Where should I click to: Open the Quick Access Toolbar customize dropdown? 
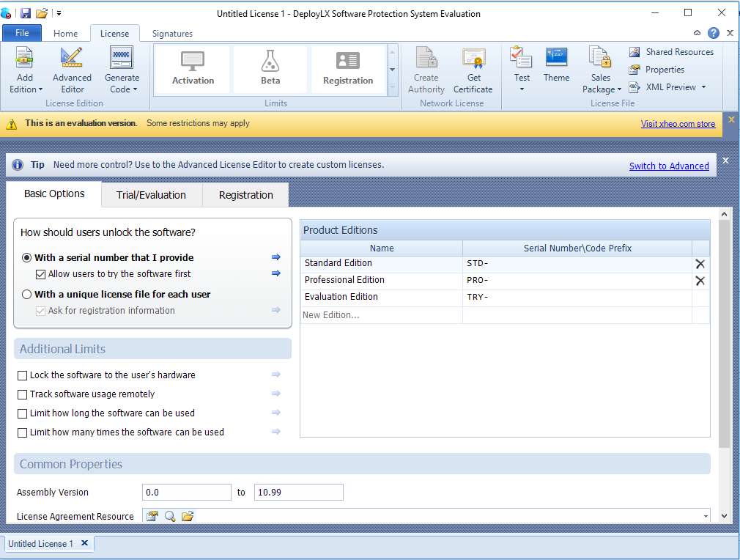(59, 13)
